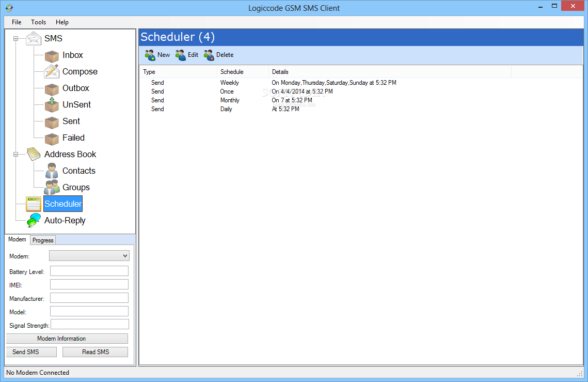588x382 pixels.
Task: Click the Manufacturer field
Action: [x=89, y=298]
